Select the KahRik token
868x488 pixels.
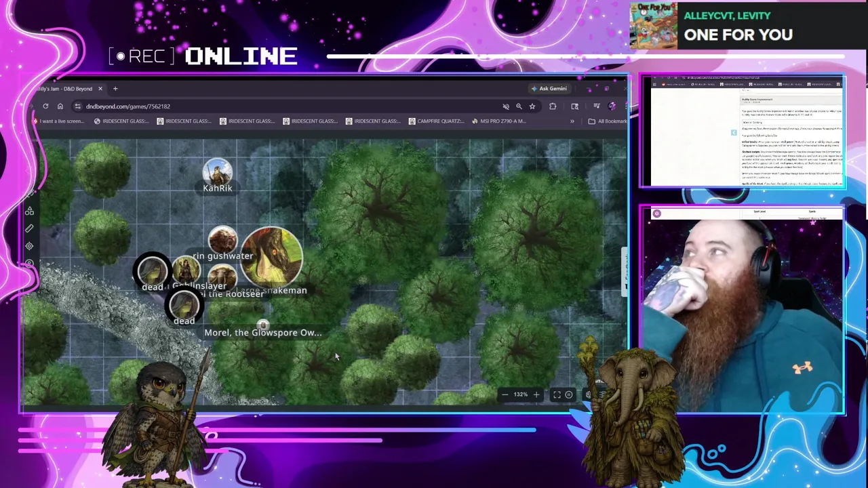pos(217,173)
